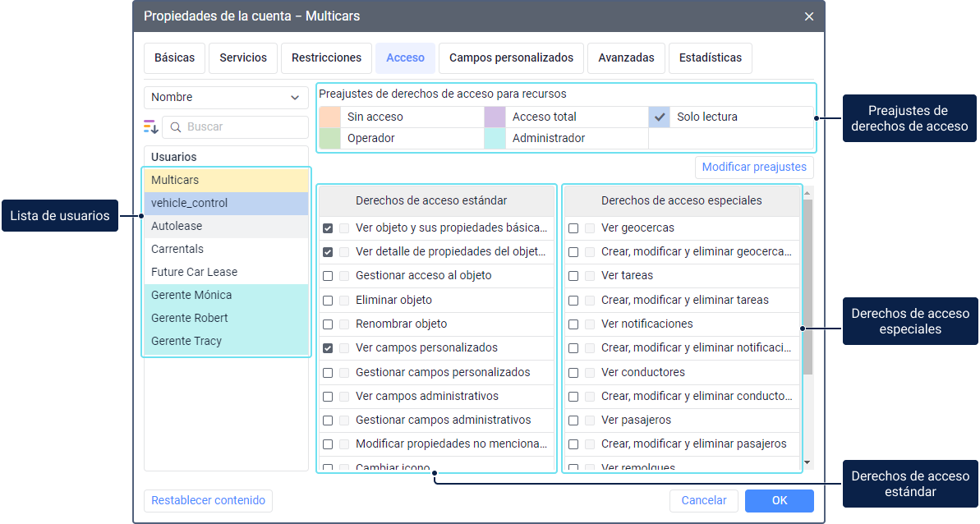Close the account properties dialog

[x=809, y=16]
